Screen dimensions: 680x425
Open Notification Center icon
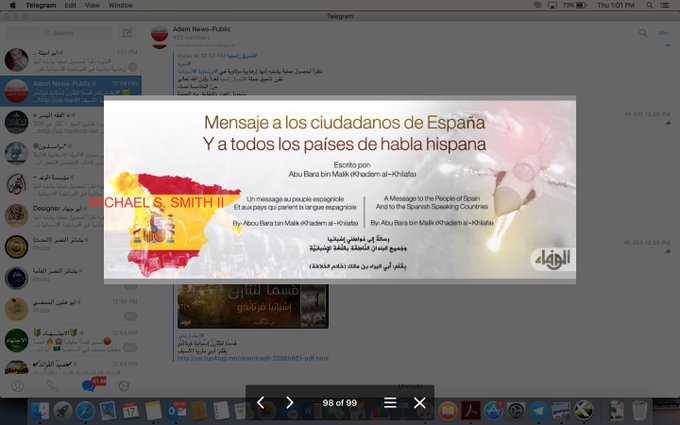point(665,5)
